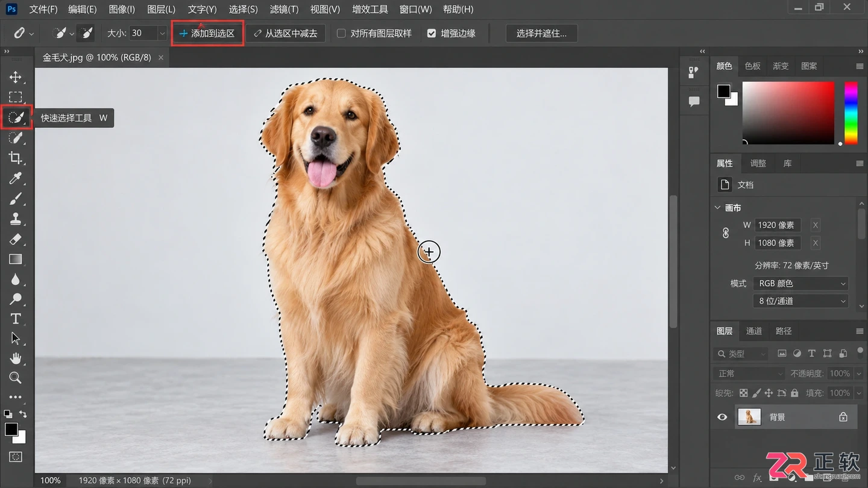Open the 选择(S) menu

243,9
